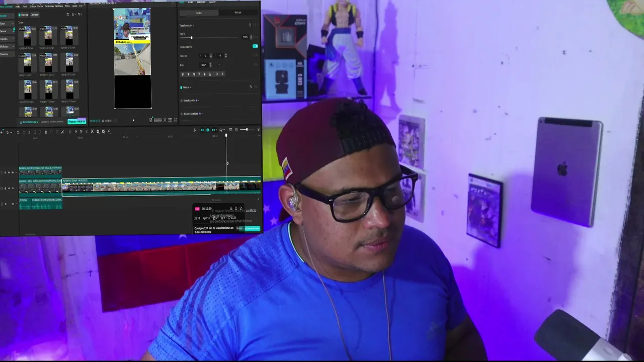Click the microphone voiceover icon above timeline

click(x=195, y=130)
